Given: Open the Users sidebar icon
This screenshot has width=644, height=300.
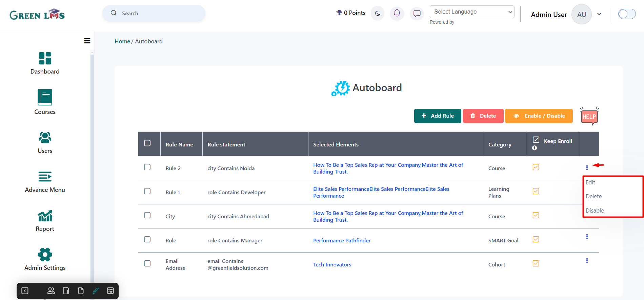Looking at the screenshot, I should point(45,138).
